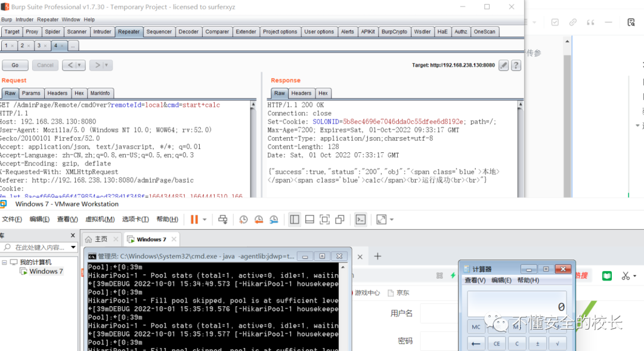The image size is (644, 351).
Task: Click calculator CE button
Action: coord(497,344)
